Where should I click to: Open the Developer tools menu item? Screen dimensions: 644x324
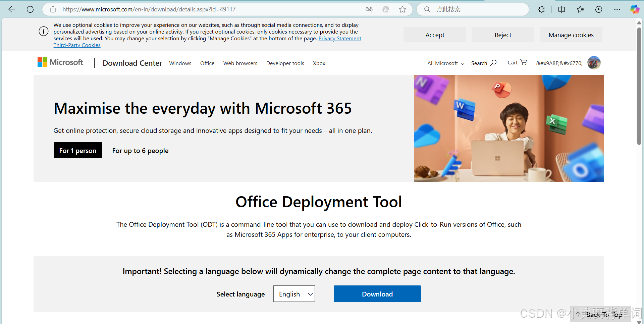pyautogui.click(x=285, y=63)
